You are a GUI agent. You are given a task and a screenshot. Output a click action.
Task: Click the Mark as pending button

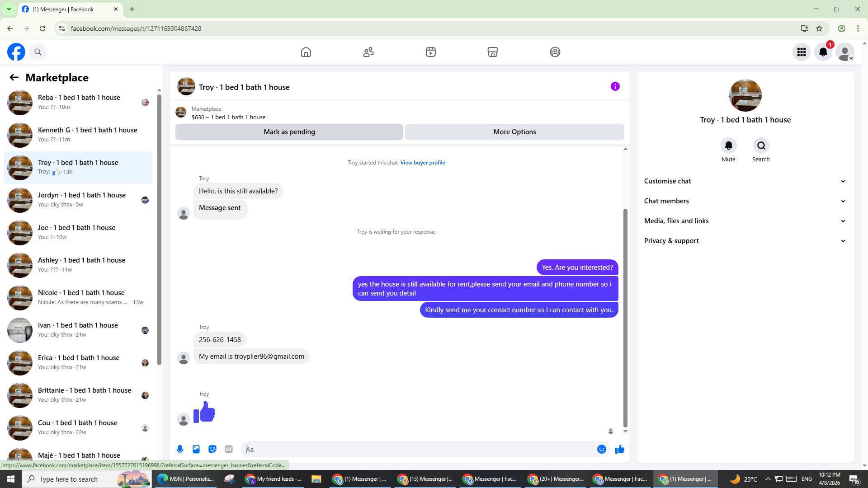(x=289, y=132)
